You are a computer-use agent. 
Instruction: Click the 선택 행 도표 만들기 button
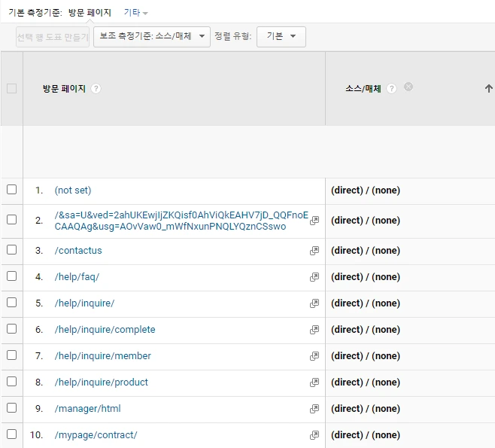point(53,37)
